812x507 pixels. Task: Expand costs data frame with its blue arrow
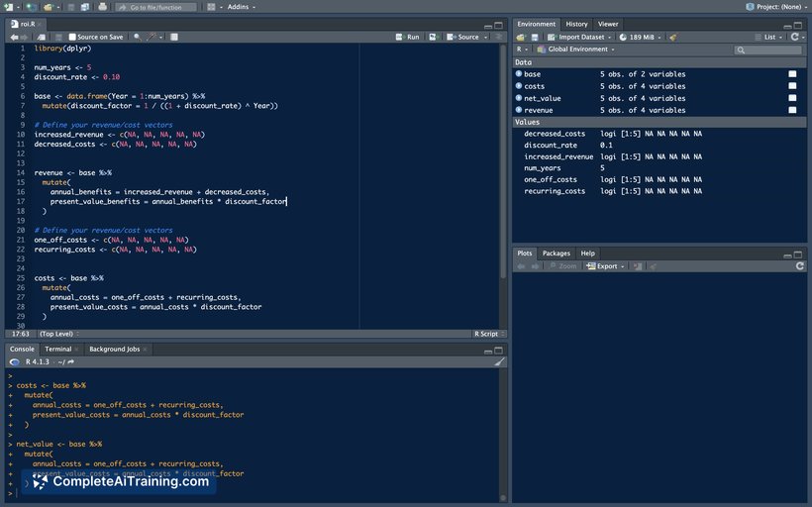tap(519, 85)
